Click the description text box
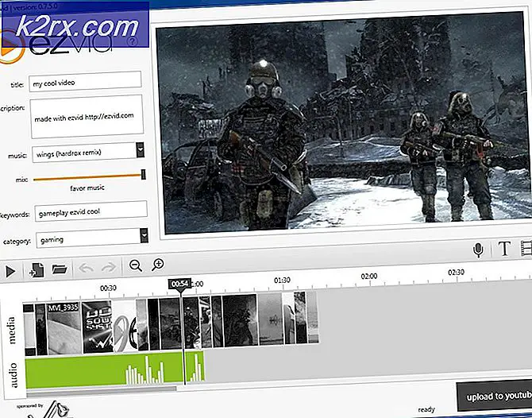This screenshot has height=418, width=532. click(87, 117)
